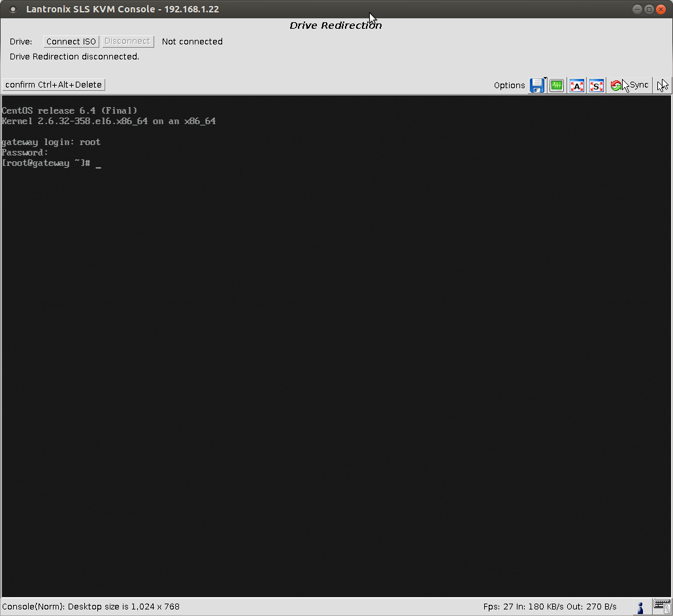
Task: Click the Connect ISO button
Action: (71, 42)
